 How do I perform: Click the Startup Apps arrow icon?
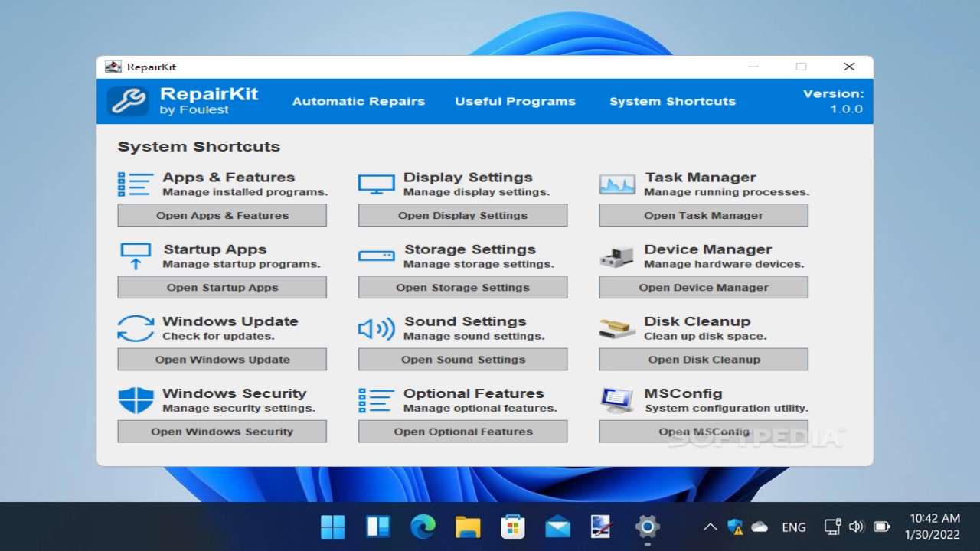coord(136,256)
